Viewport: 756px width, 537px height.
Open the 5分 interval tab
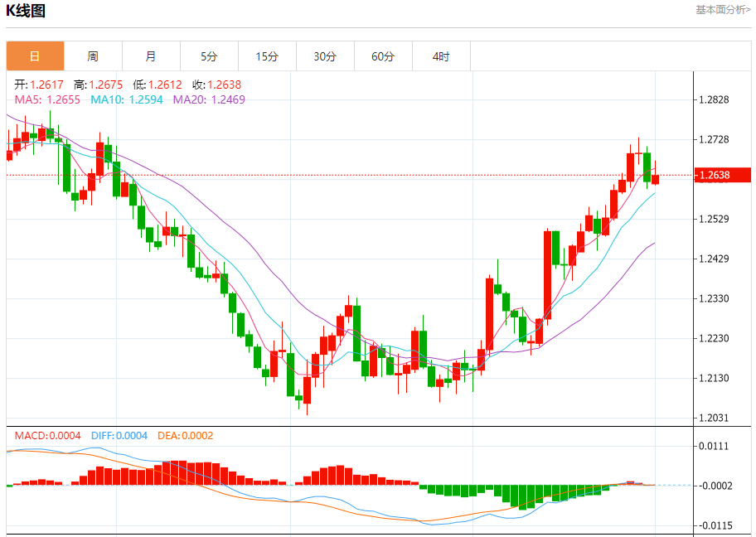(x=209, y=56)
